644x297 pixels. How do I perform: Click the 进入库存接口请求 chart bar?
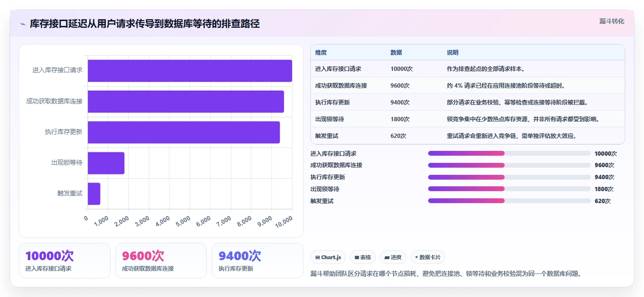(190, 71)
